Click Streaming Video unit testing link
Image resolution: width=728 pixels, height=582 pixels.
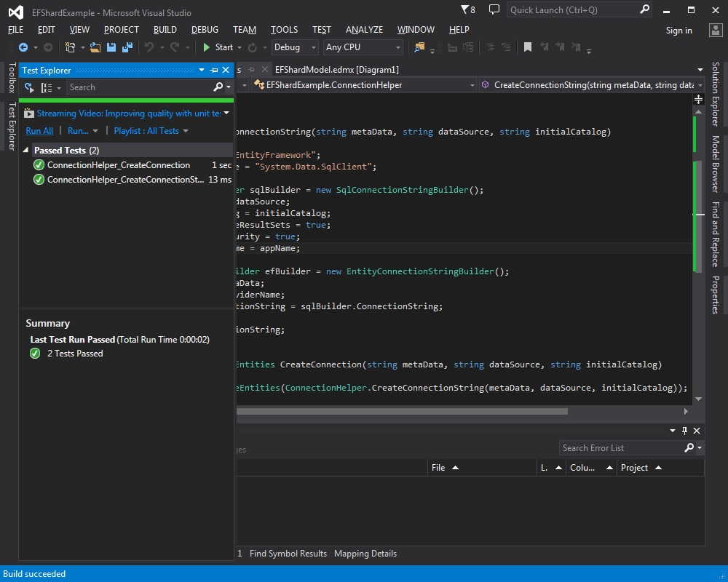click(x=129, y=113)
